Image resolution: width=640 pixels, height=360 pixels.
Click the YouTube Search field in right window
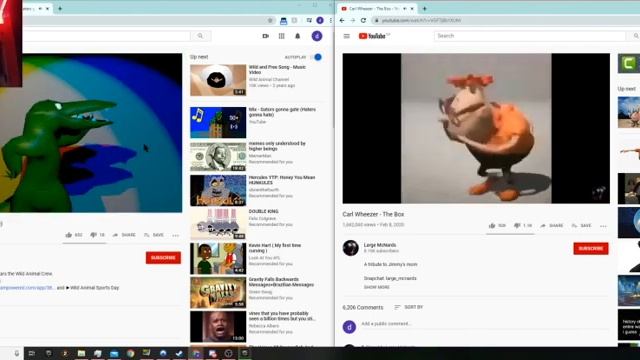click(x=530, y=36)
